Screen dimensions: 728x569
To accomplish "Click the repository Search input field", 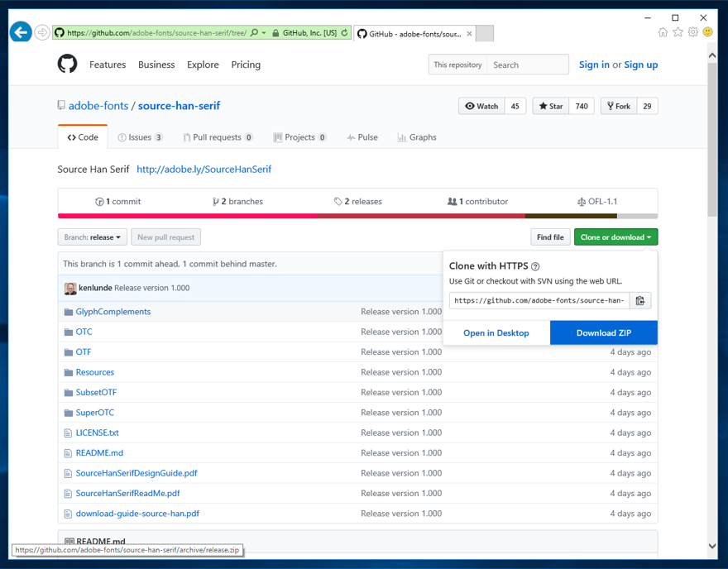I will (x=528, y=65).
